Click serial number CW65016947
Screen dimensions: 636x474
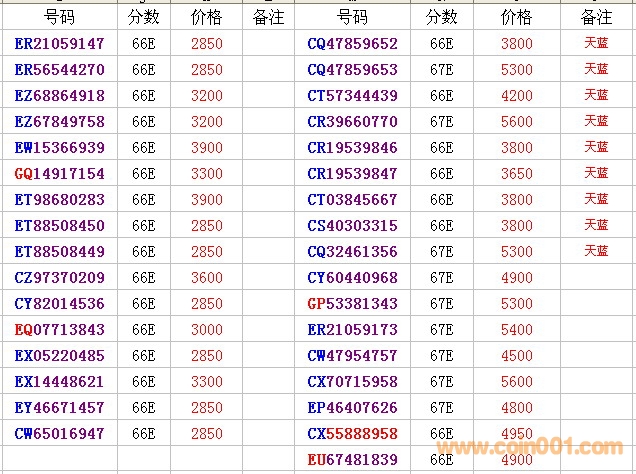[x=60, y=434]
